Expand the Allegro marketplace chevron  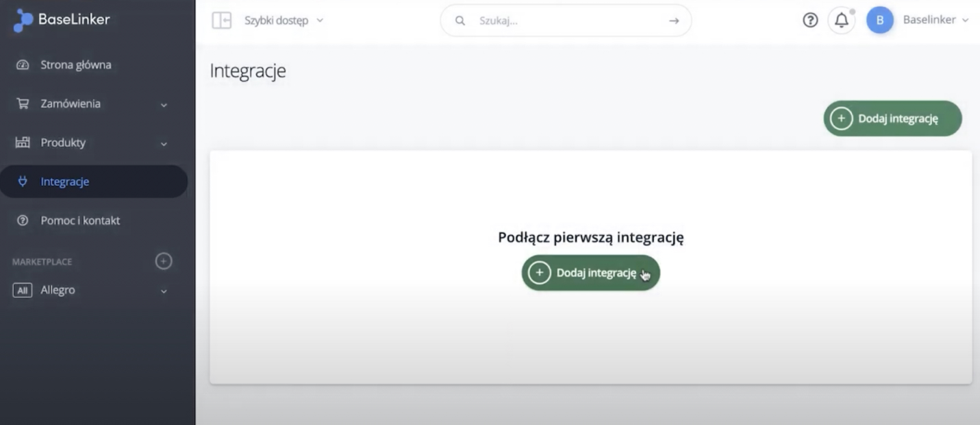click(x=163, y=290)
